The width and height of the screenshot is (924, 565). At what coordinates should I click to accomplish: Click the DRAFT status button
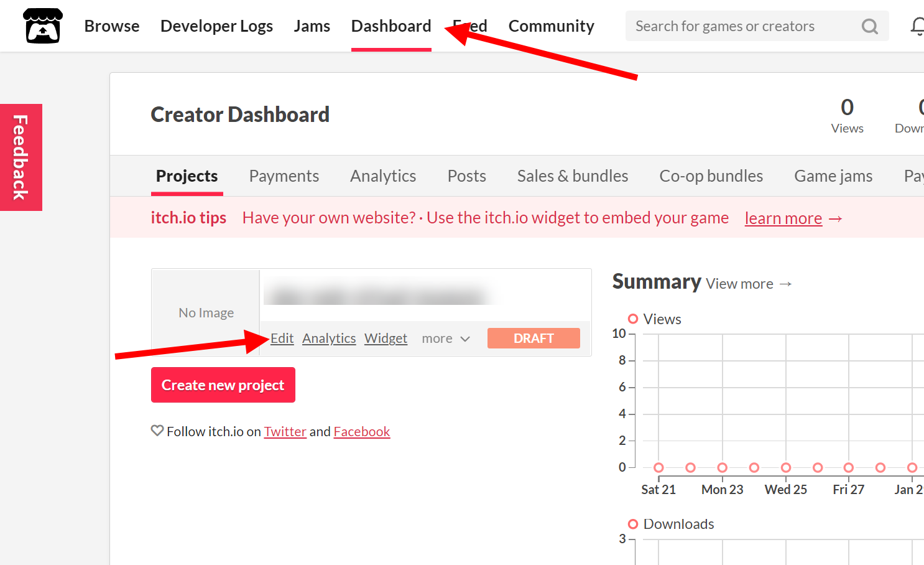coord(534,338)
